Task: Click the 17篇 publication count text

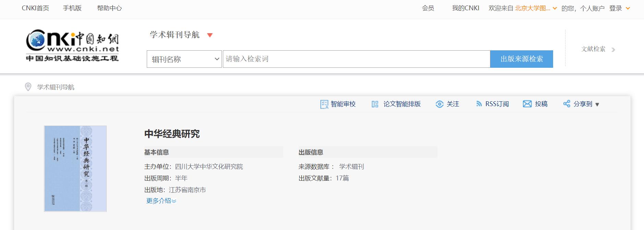Action: (x=342, y=178)
